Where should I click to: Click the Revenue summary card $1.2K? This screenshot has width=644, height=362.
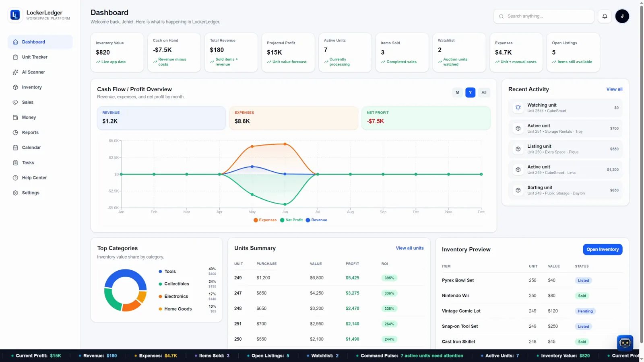pos(161,118)
